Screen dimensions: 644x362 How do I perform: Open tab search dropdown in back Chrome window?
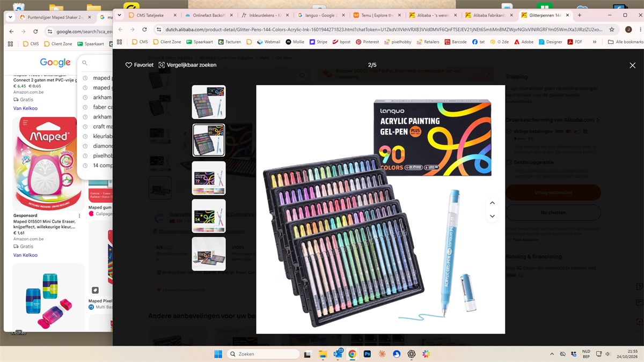point(10,17)
